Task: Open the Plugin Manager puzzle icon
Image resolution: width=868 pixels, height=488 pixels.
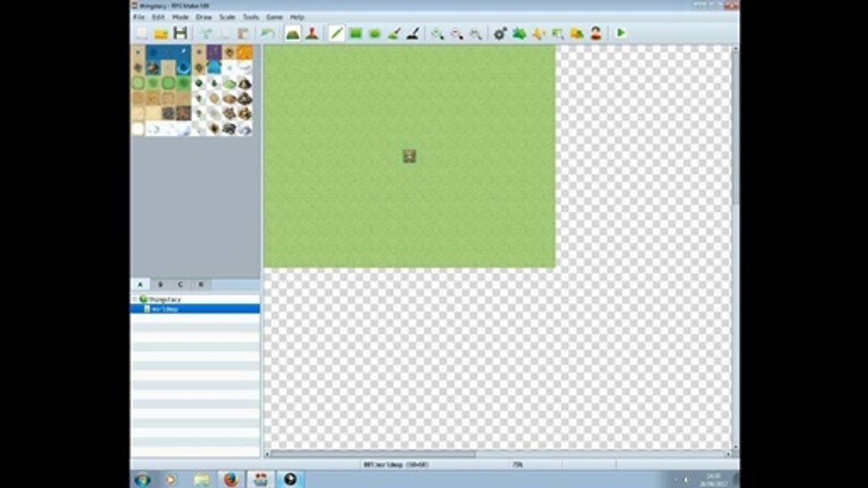Action: pyautogui.click(x=519, y=33)
